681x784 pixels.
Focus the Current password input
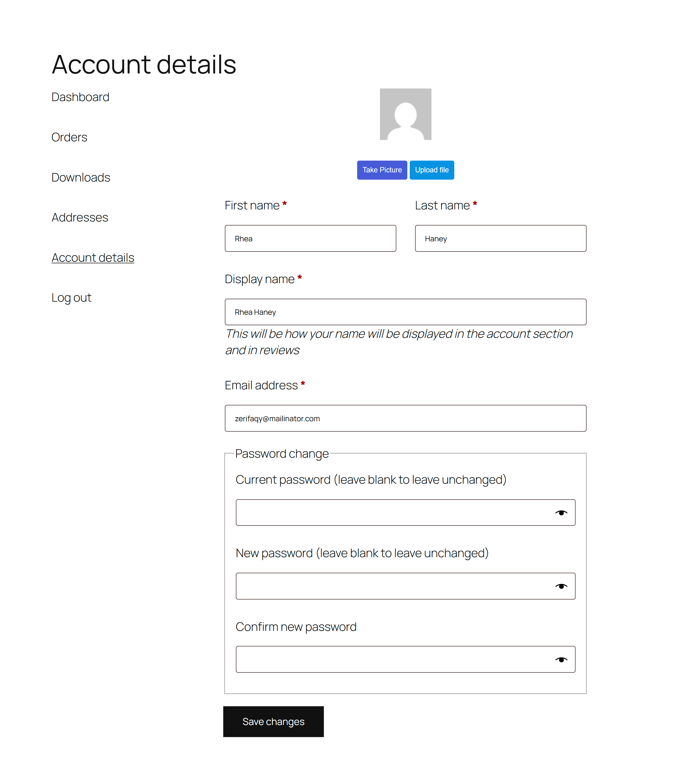[405, 513]
